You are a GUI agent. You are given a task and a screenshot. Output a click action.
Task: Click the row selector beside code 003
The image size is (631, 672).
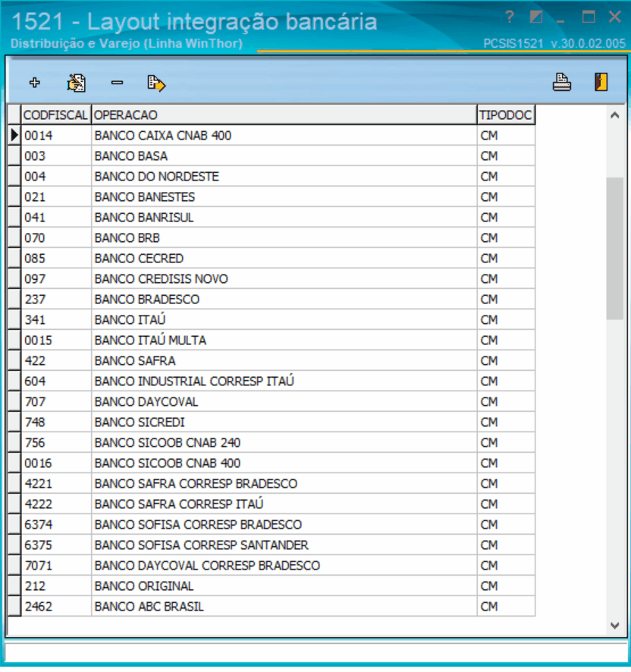14,156
